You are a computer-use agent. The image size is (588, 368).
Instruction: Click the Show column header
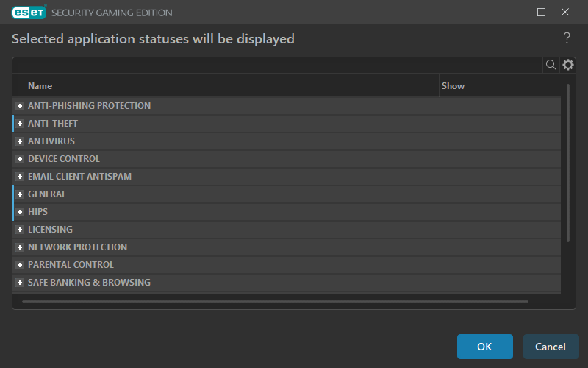click(x=453, y=86)
